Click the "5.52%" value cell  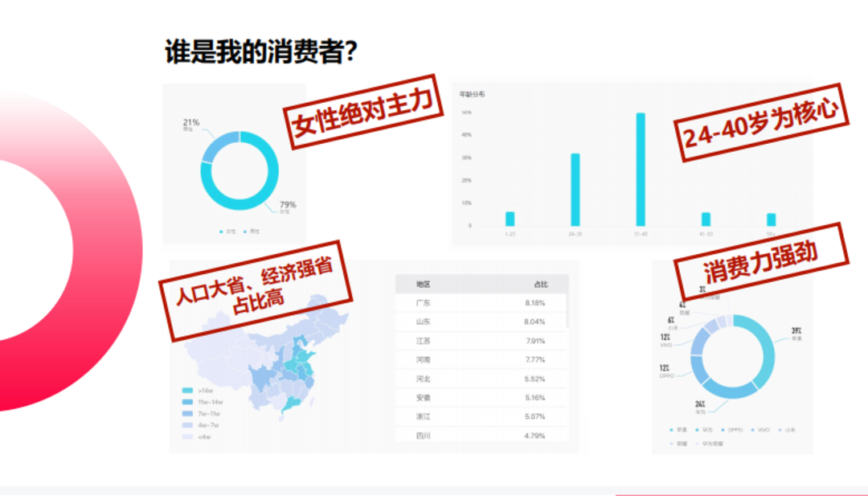tap(534, 379)
